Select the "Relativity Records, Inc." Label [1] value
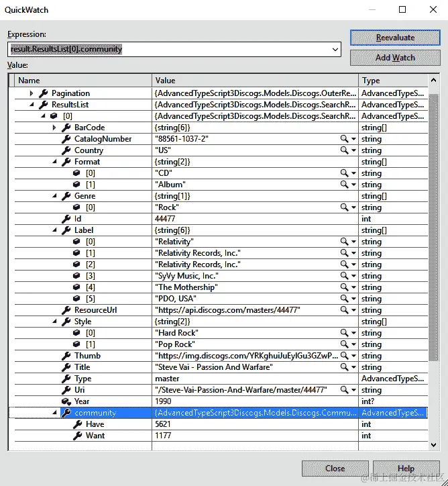This screenshot has height=486, width=448. click(198, 253)
